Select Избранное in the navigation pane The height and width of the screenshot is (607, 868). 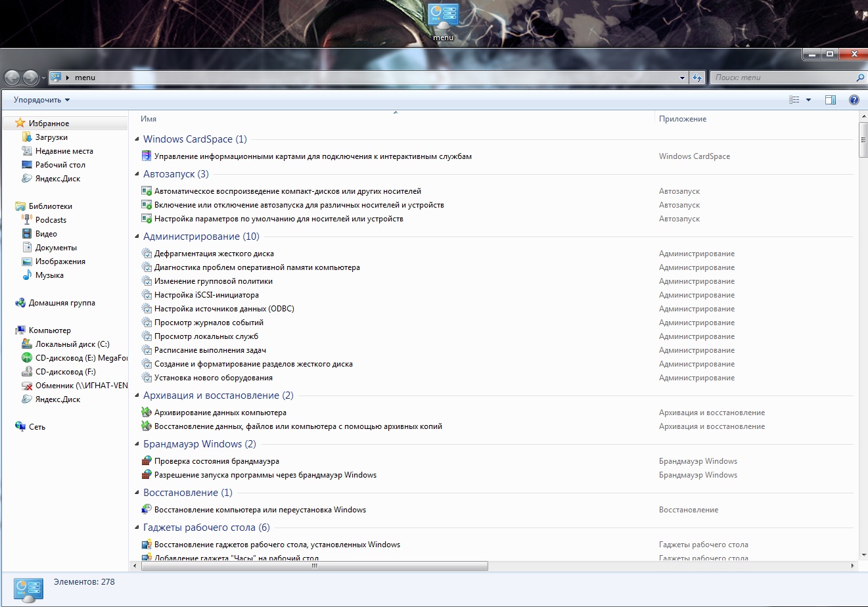tap(49, 124)
